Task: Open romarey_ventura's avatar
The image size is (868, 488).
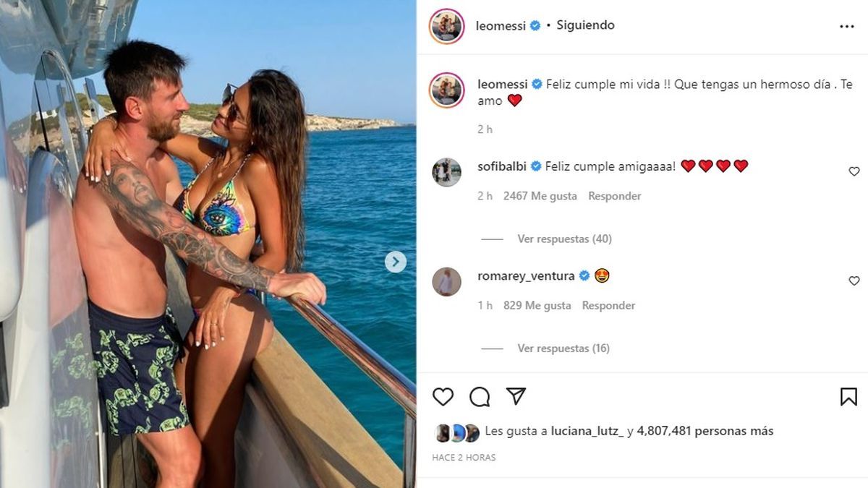Action: (446, 281)
